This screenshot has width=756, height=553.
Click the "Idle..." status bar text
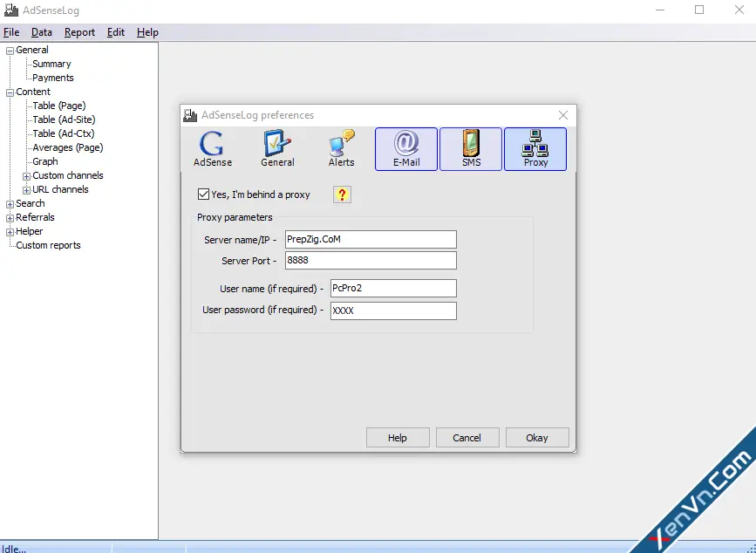pos(13,549)
